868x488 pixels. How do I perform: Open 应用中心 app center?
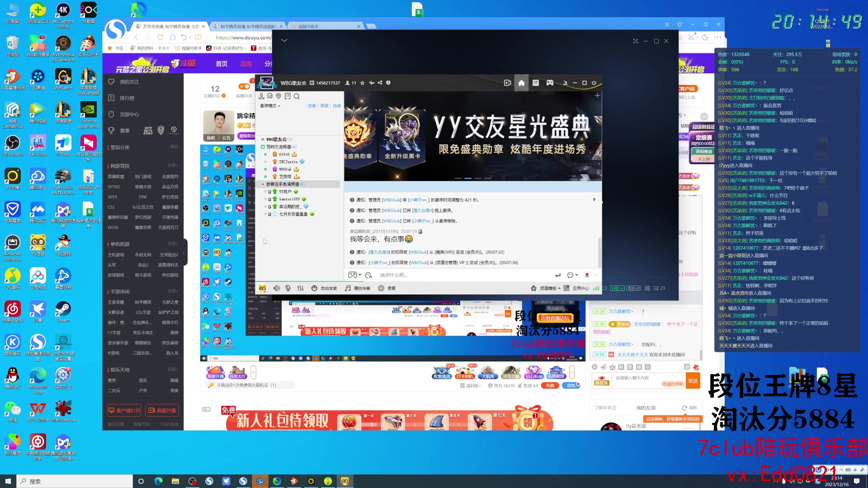576,288
